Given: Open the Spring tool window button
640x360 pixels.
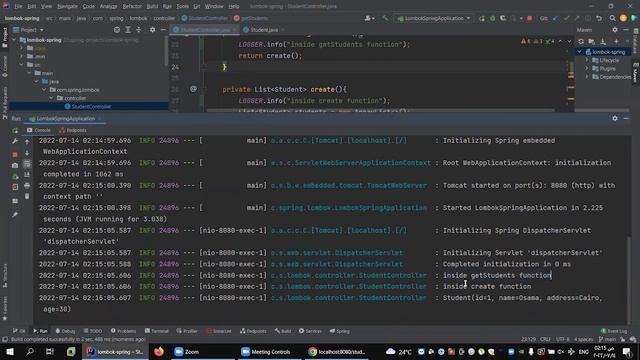Looking at the screenshot, I should 340,331.
